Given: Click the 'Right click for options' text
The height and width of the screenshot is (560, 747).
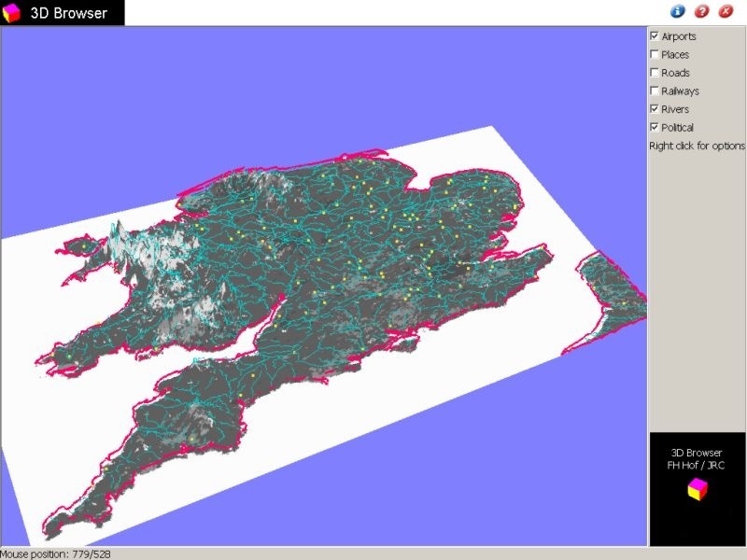Looking at the screenshot, I should [x=697, y=146].
